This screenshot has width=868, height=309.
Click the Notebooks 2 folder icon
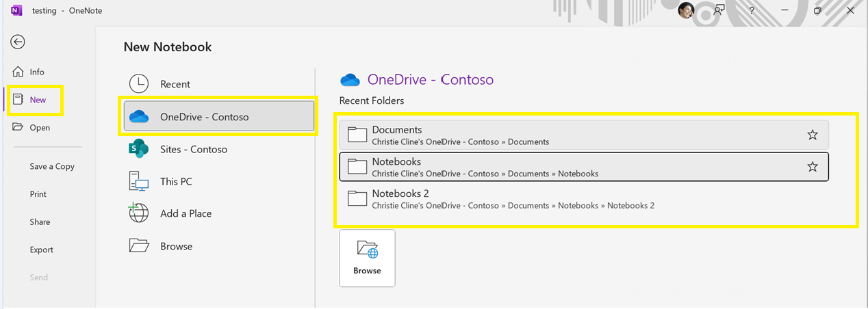click(x=357, y=198)
